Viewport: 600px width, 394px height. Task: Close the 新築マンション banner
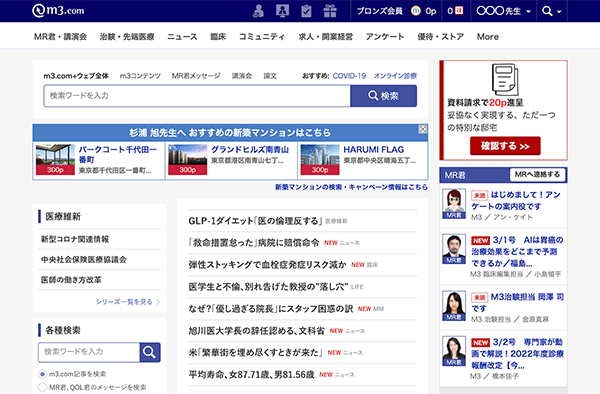(x=422, y=129)
